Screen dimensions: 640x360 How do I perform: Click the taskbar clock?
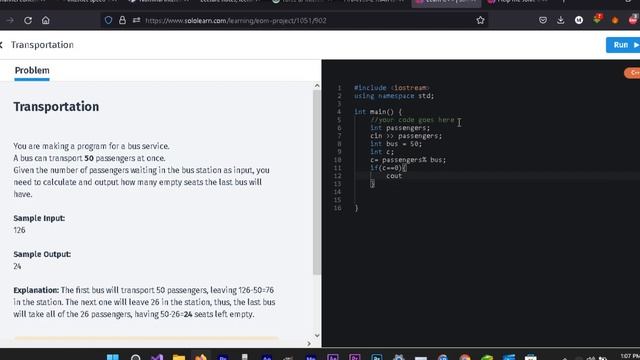pyautogui.click(x=630, y=356)
